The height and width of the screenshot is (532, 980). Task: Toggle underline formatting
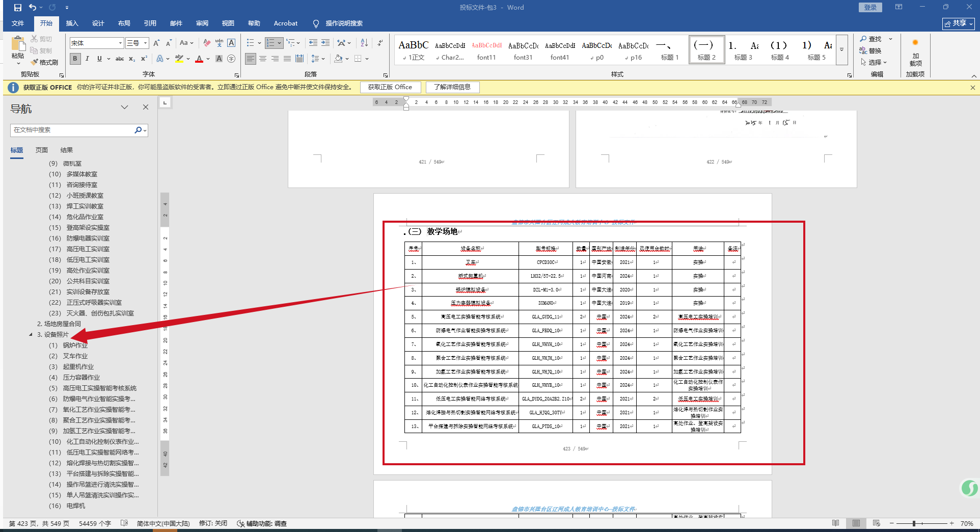point(99,59)
